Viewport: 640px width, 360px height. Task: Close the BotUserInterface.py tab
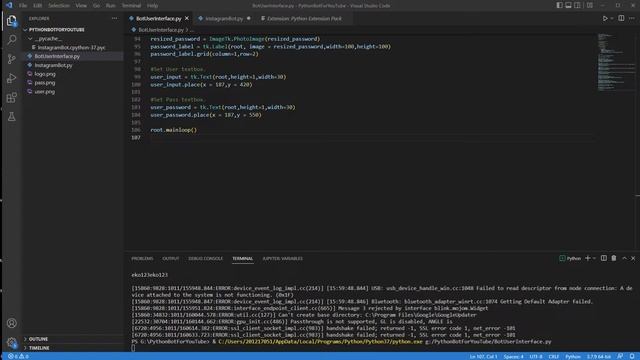coord(187,18)
